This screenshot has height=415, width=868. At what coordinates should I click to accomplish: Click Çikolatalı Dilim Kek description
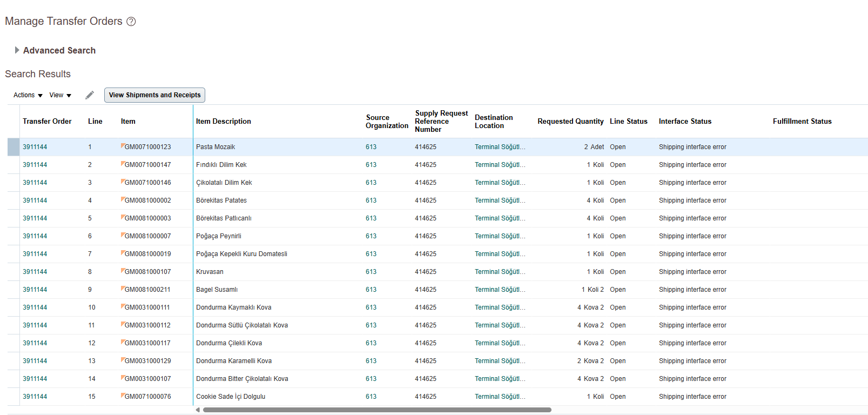[224, 183]
